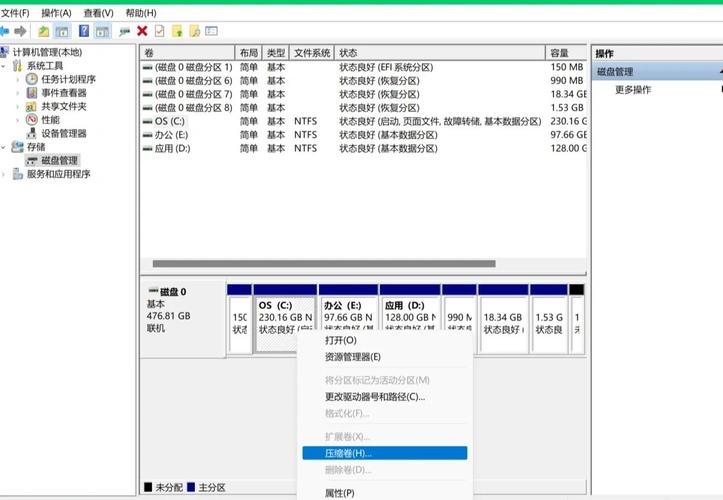Sort by the 卷 column header

(x=188, y=53)
